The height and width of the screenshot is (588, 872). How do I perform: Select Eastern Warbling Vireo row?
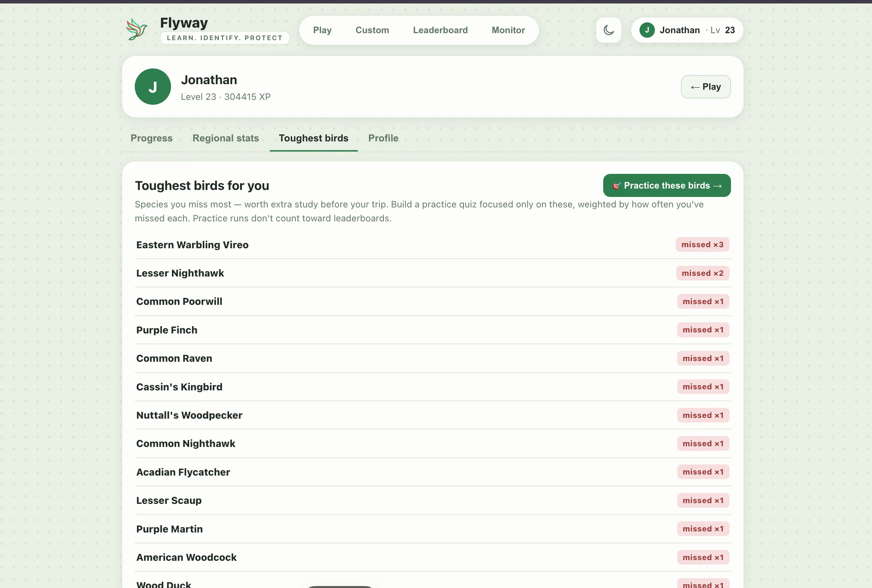[433, 244]
